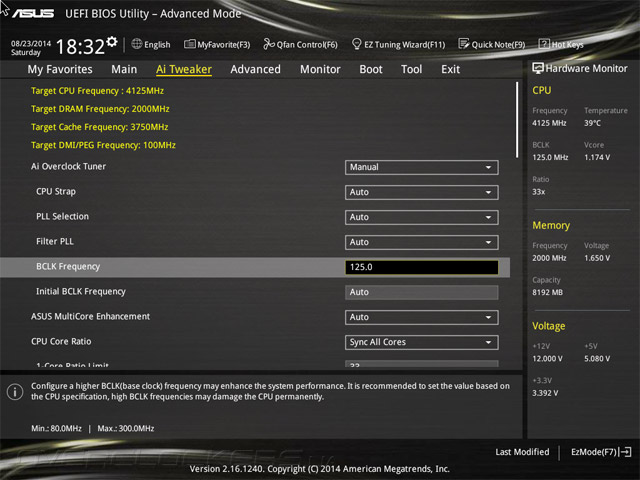Screen dimensions: 640x480
Task: Click English language button
Action: tap(157, 44)
